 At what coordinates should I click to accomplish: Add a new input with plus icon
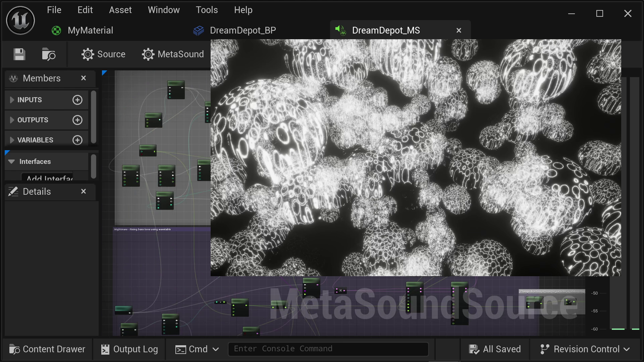(77, 100)
